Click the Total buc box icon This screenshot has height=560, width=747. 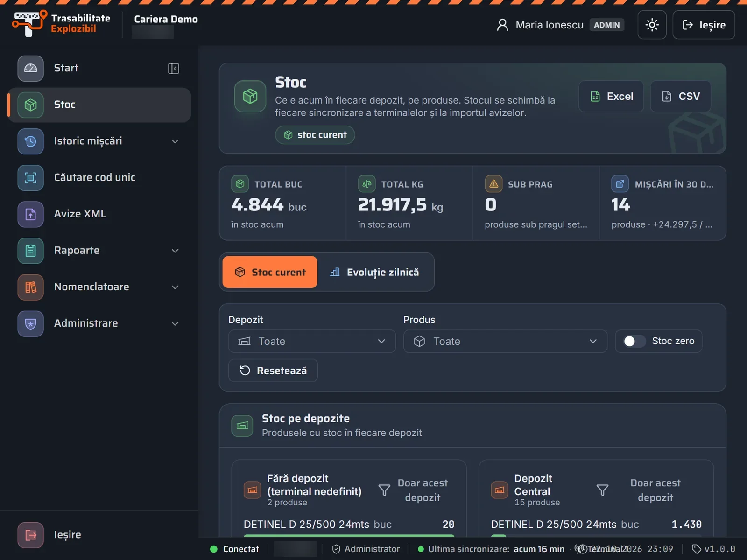click(x=240, y=184)
